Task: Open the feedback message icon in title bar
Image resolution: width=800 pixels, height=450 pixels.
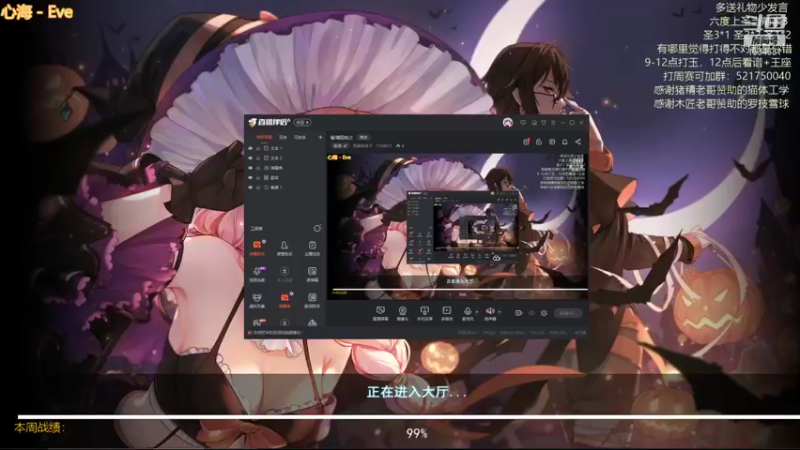Action: tap(523, 122)
